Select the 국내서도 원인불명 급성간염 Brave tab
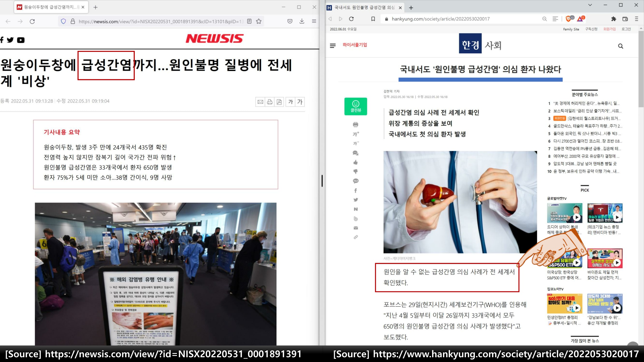Screen dimensions: 644x362 pos(364,8)
